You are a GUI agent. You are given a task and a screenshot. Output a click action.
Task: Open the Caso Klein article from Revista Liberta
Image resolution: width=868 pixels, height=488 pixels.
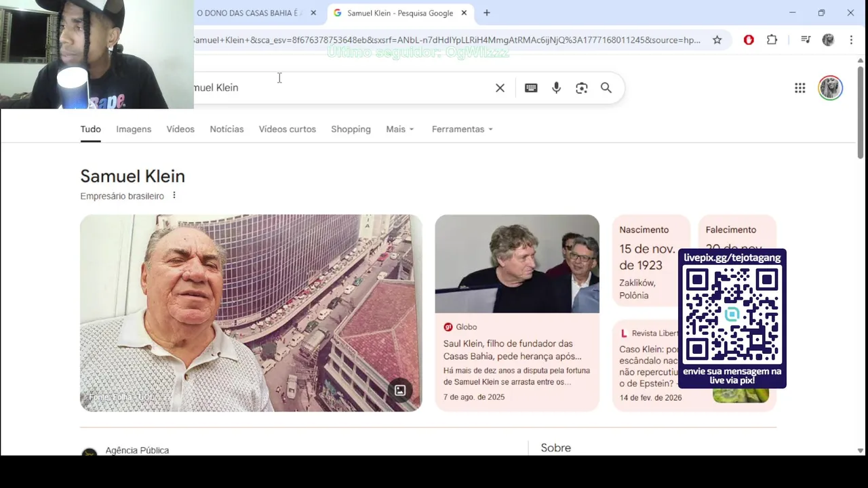(648, 367)
